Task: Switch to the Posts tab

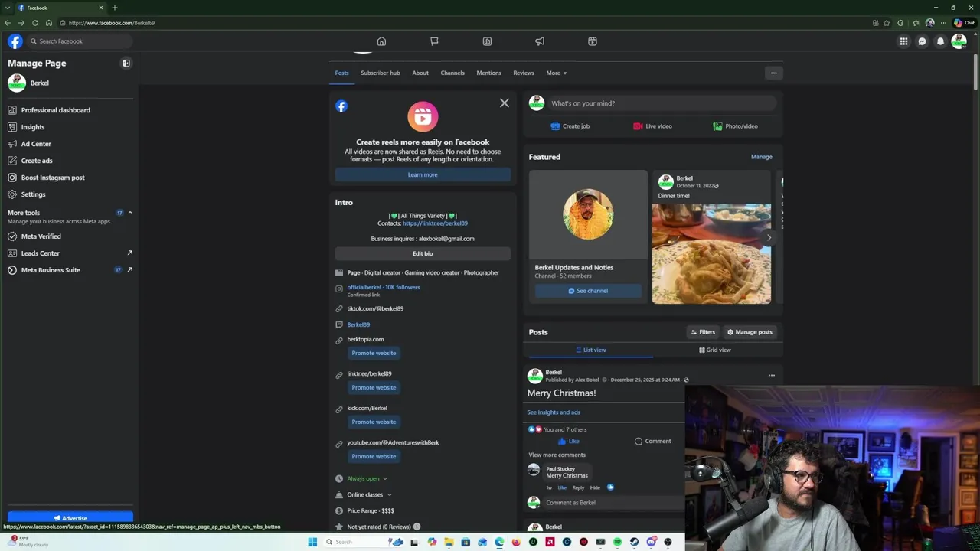Action: (341, 73)
